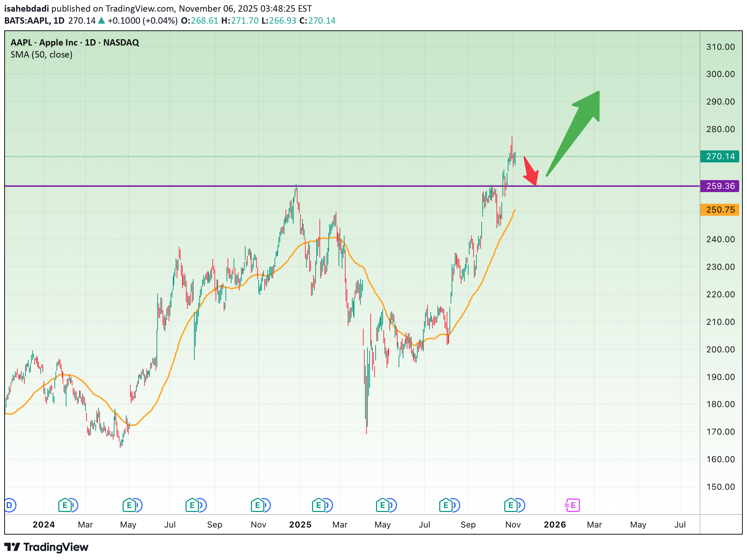Click the 300.00 label on price axis
Image resolution: width=747 pixels, height=560 pixels.
720,74
